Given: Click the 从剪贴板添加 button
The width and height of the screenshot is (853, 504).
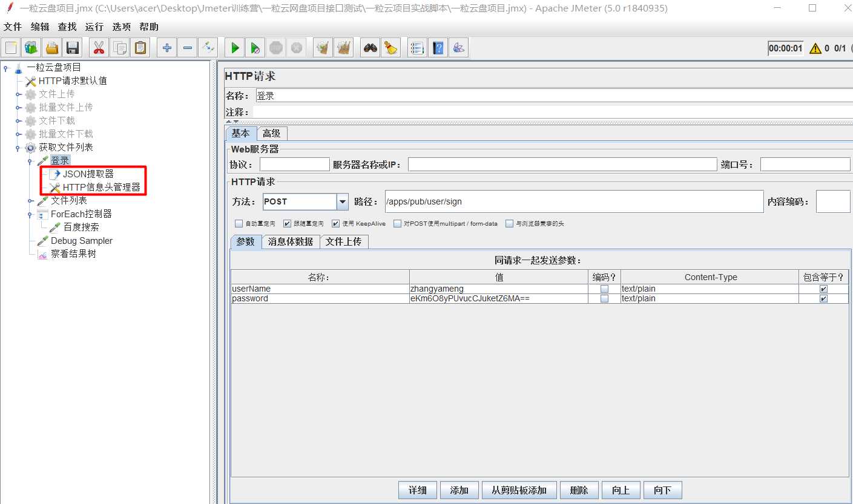Looking at the screenshot, I should pos(519,490).
